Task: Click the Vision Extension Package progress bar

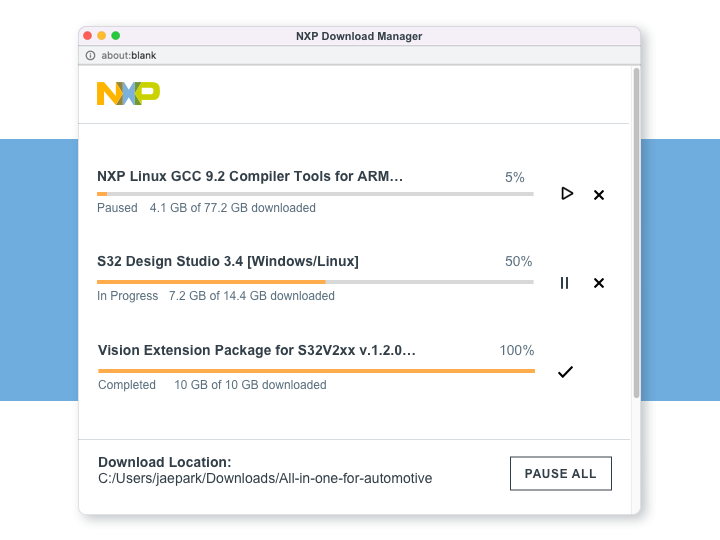Action: click(315, 370)
